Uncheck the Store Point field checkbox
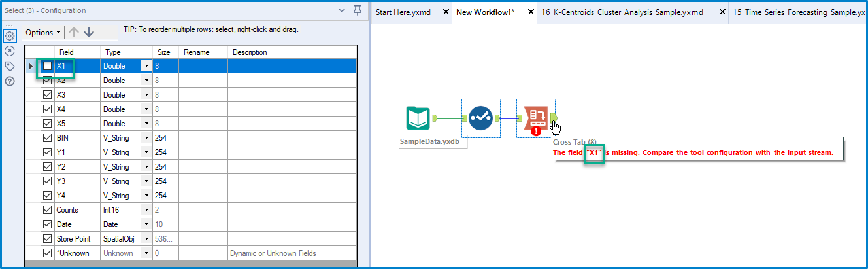 [x=48, y=239]
